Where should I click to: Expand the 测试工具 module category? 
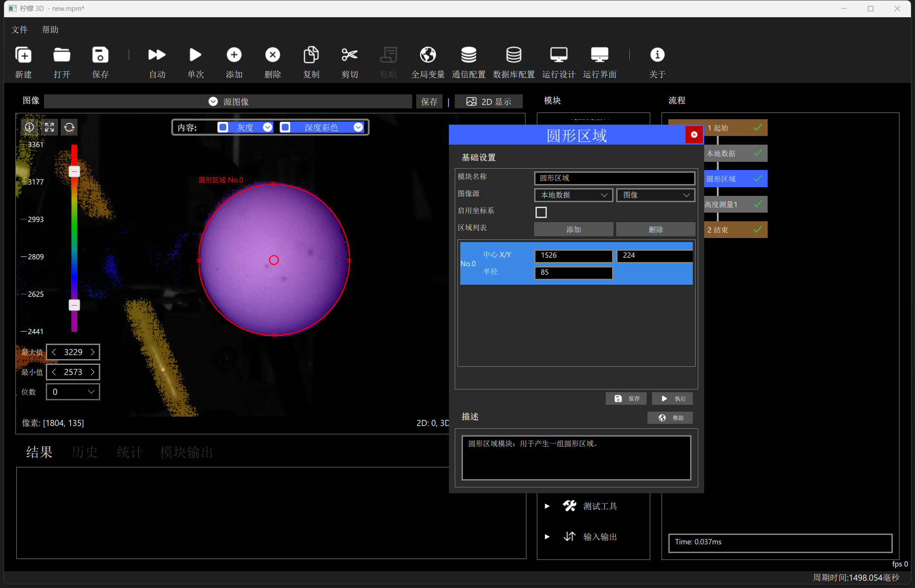click(x=547, y=506)
